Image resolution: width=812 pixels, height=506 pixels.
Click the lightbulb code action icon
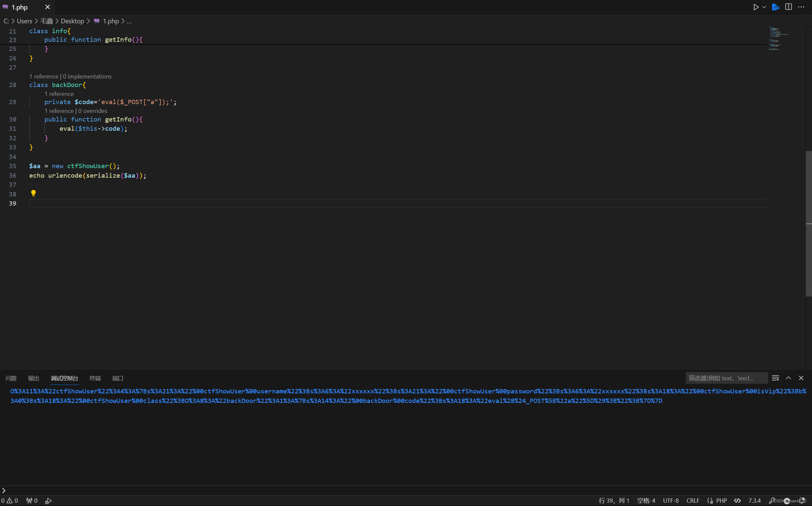point(33,193)
